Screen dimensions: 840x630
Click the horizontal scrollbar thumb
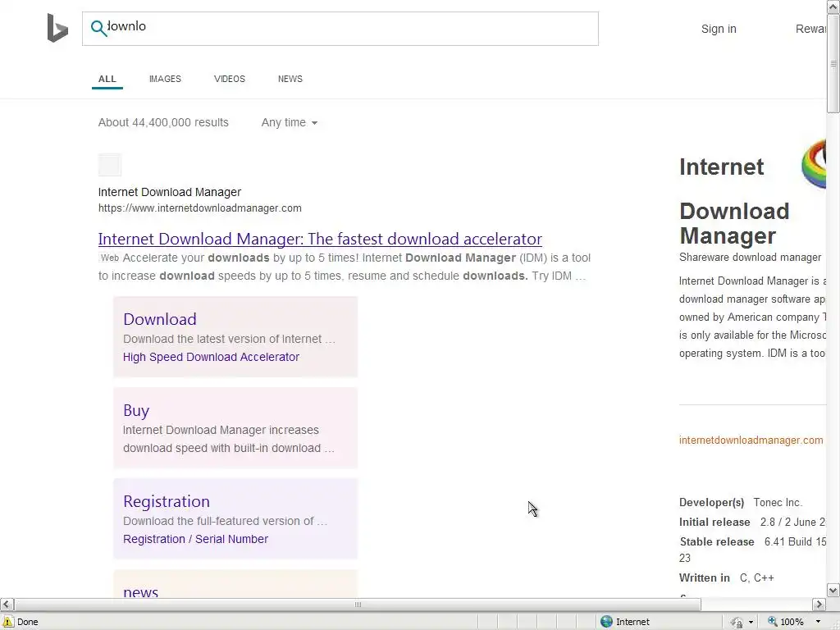pos(358,605)
